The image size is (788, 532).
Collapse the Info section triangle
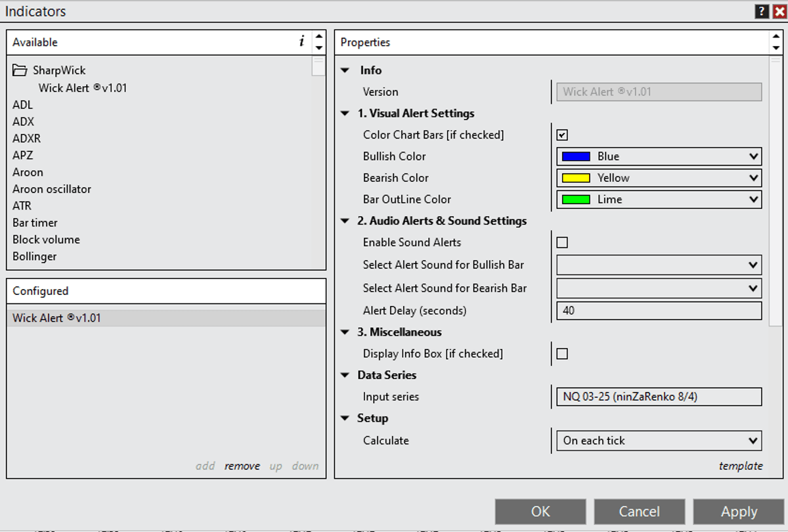pos(345,70)
